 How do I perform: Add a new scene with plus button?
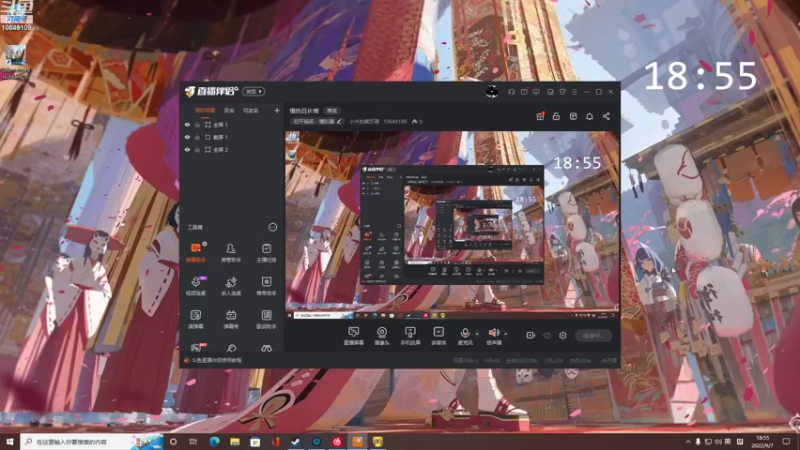coord(277,110)
